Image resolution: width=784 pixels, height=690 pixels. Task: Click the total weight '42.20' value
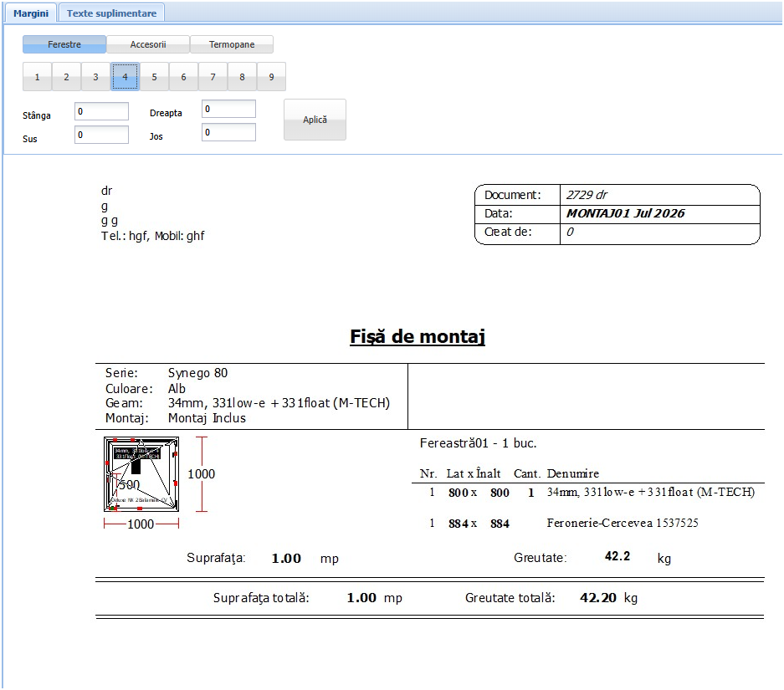tap(598, 597)
